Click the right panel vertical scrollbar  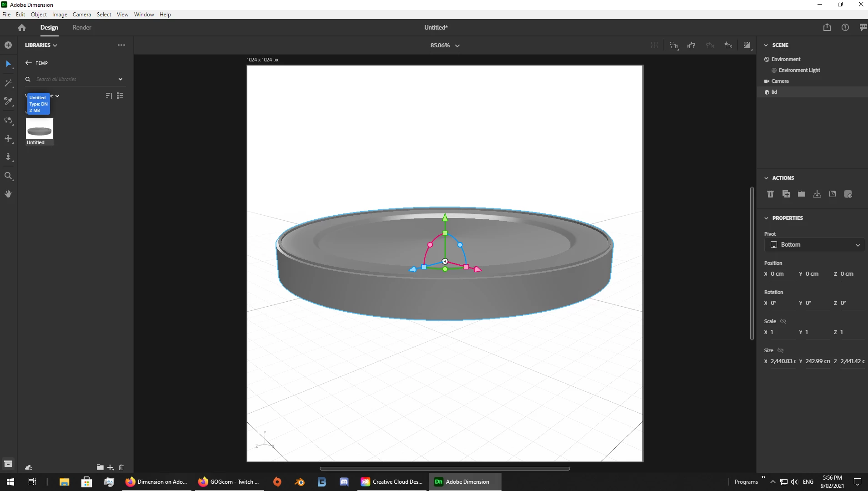[x=752, y=263]
